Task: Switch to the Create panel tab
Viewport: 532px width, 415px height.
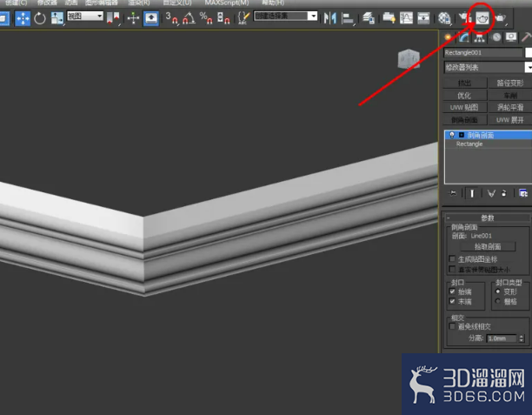Action: [449, 37]
